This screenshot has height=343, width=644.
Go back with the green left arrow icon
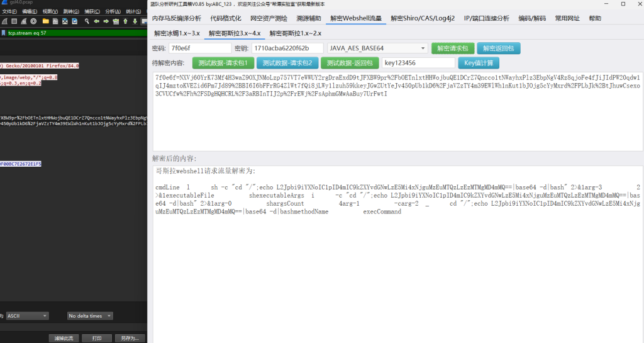96,21
